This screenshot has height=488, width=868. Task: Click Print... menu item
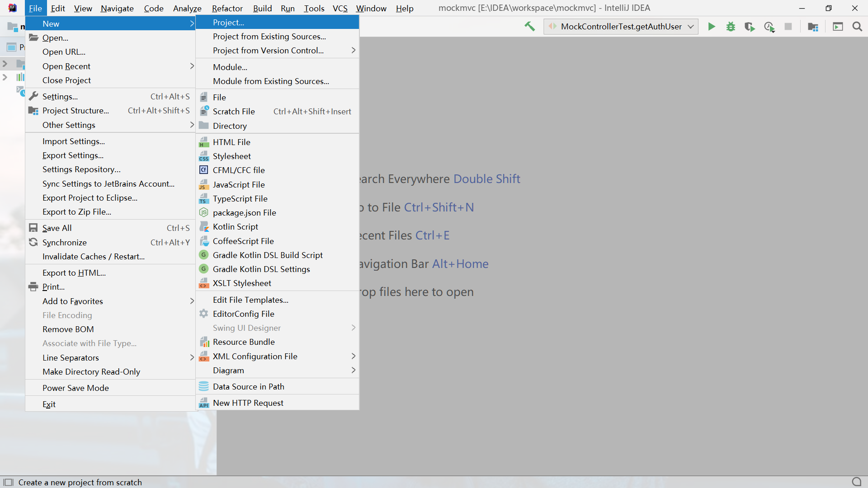(x=110, y=286)
